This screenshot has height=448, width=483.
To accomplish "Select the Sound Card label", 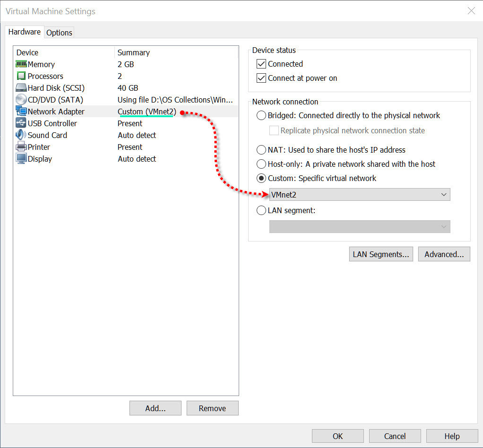I will (x=47, y=135).
